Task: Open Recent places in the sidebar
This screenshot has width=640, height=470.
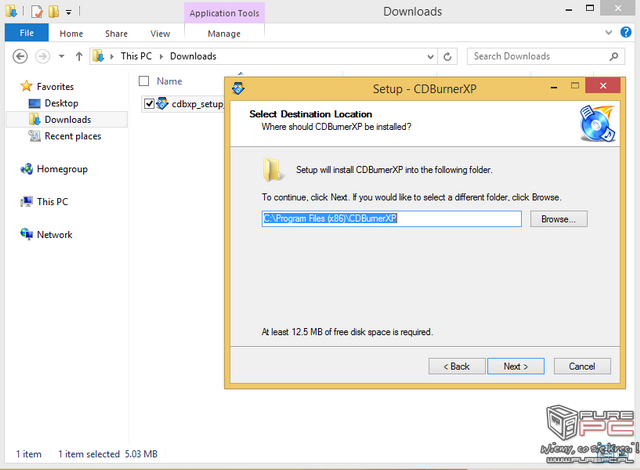Action: click(73, 136)
